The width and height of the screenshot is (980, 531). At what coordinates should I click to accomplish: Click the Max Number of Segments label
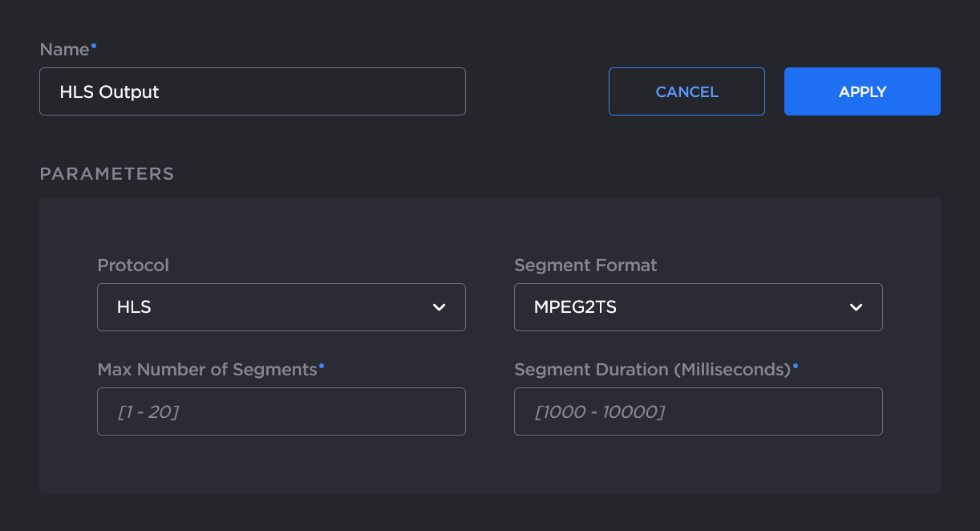[207, 370]
